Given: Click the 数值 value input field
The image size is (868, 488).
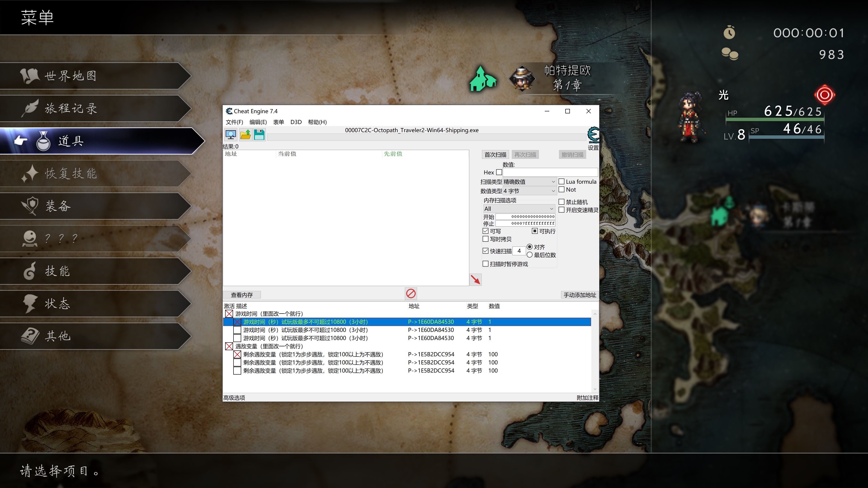Looking at the screenshot, I should click(550, 172).
